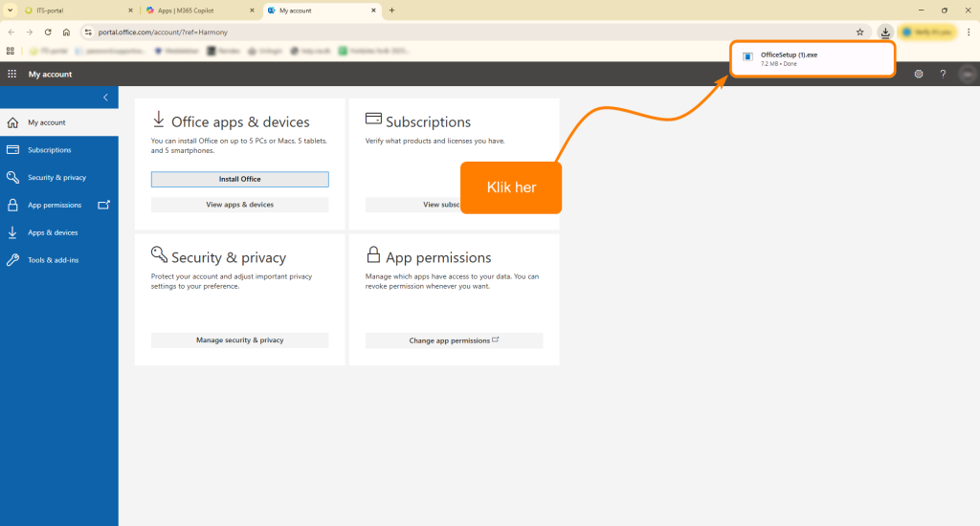Click the settings gear in Office header
The image size is (980, 526).
[x=919, y=74]
